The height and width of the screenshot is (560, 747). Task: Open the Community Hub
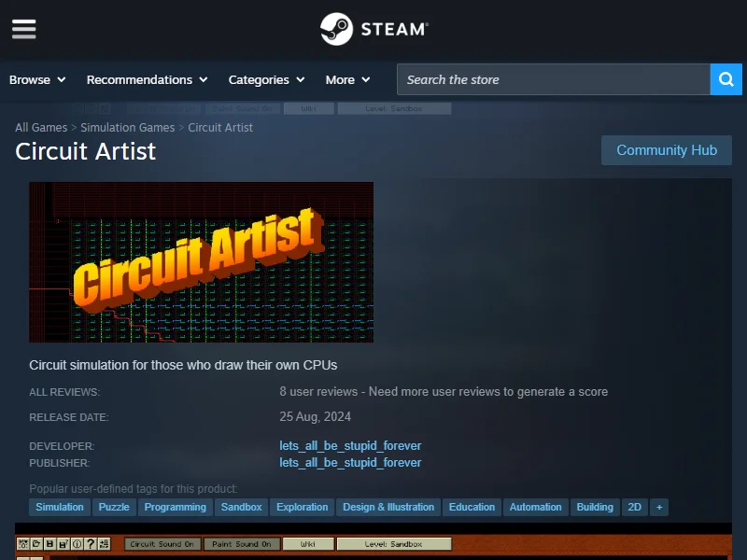[666, 150]
